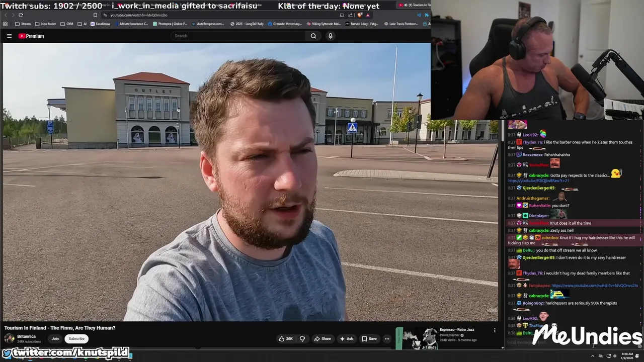Click the youtube.com address bar URL

pyautogui.click(x=139, y=15)
